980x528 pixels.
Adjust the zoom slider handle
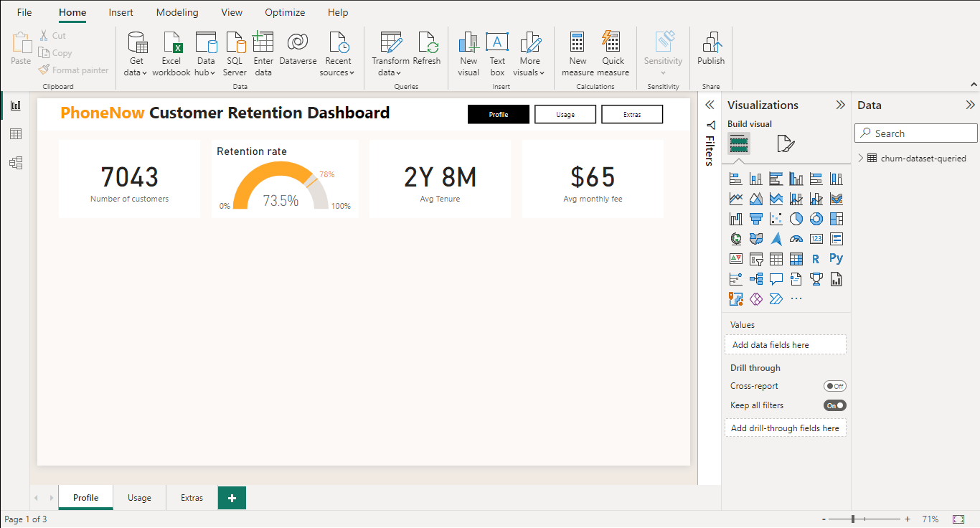pyautogui.click(x=853, y=519)
